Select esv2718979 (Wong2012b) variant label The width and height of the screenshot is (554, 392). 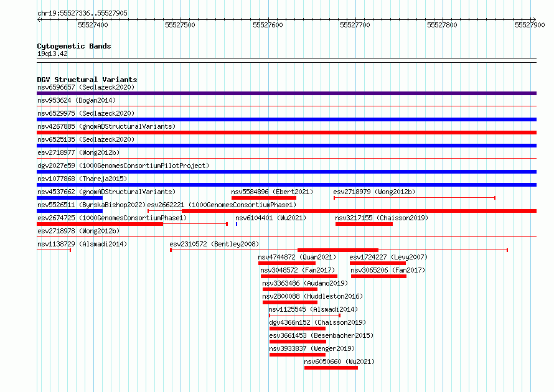click(374, 192)
